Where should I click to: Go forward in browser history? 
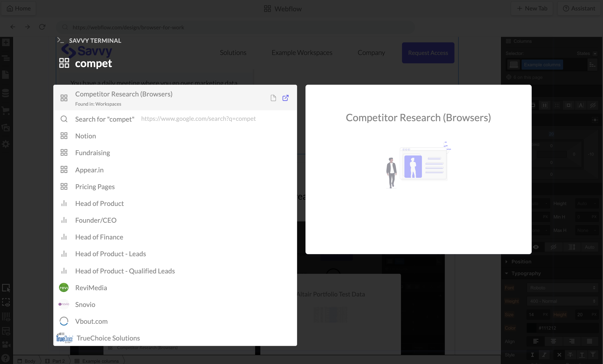point(27,27)
